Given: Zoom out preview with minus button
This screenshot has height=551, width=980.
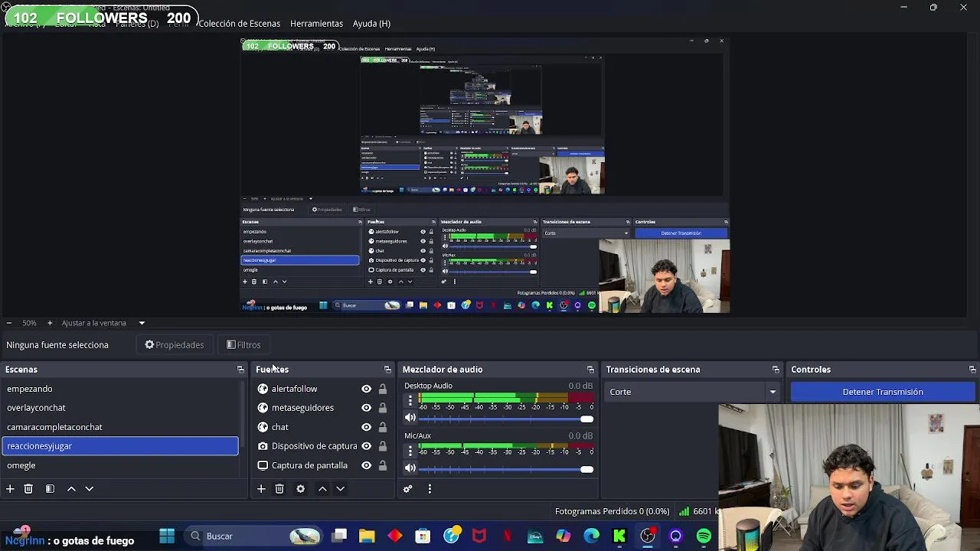Looking at the screenshot, I should click(x=8, y=323).
